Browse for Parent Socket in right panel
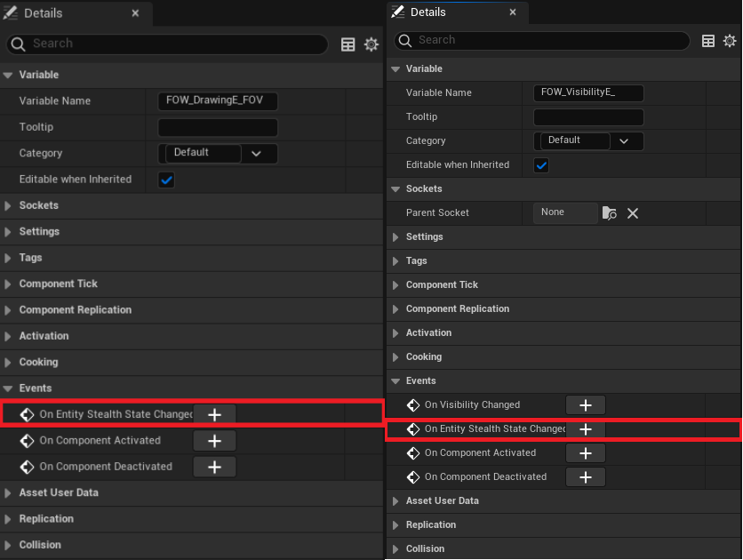This screenshot has height=560, width=743. pos(610,213)
